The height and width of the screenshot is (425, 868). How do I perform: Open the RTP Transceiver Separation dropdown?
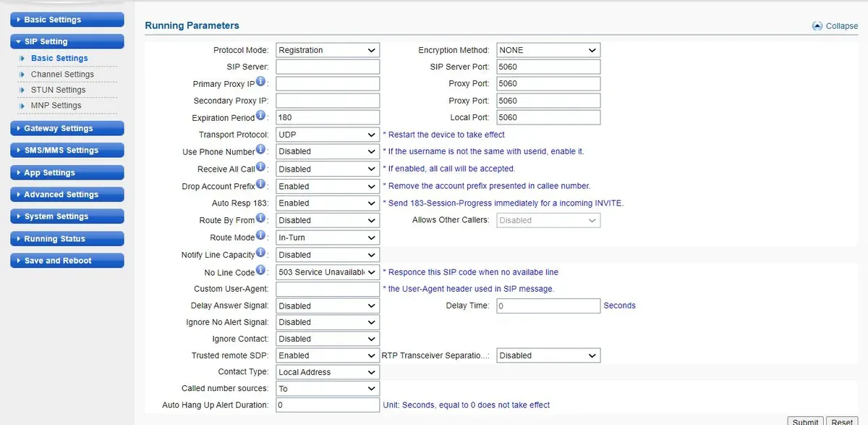click(548, 355)
